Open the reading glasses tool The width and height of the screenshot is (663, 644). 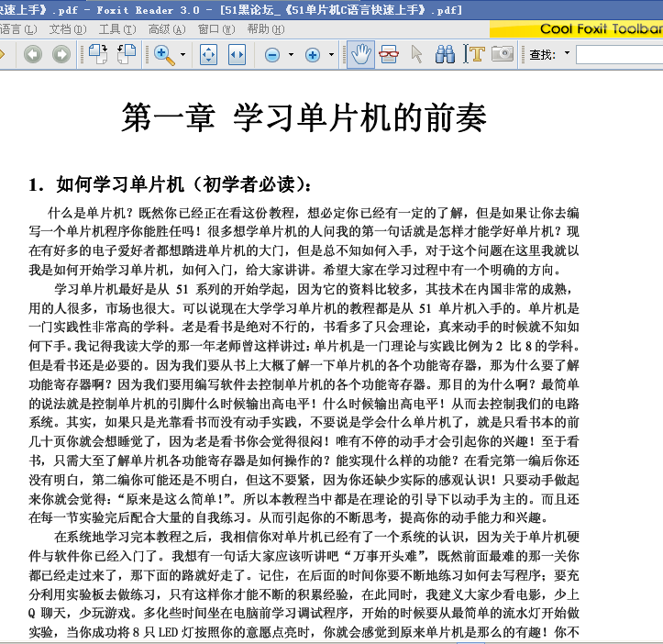click(x=389, y=54)
